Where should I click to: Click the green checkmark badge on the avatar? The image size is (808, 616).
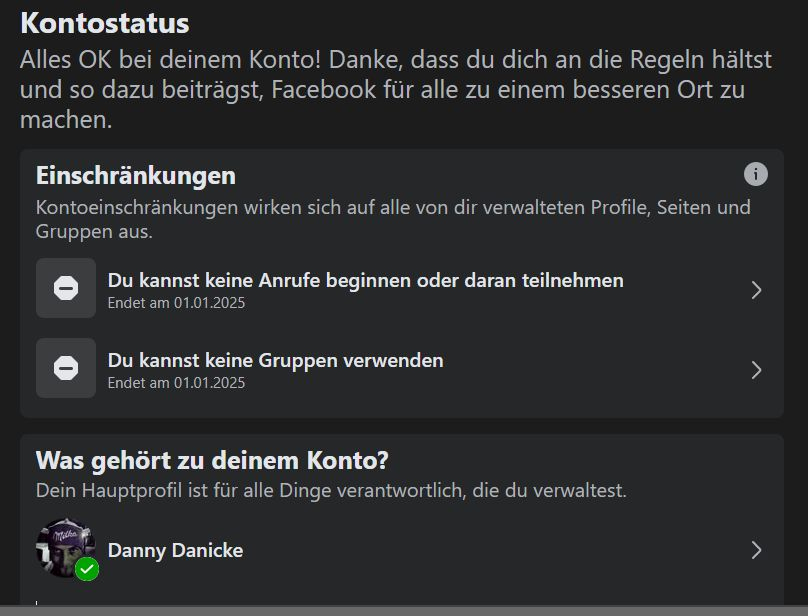[87, 570]
